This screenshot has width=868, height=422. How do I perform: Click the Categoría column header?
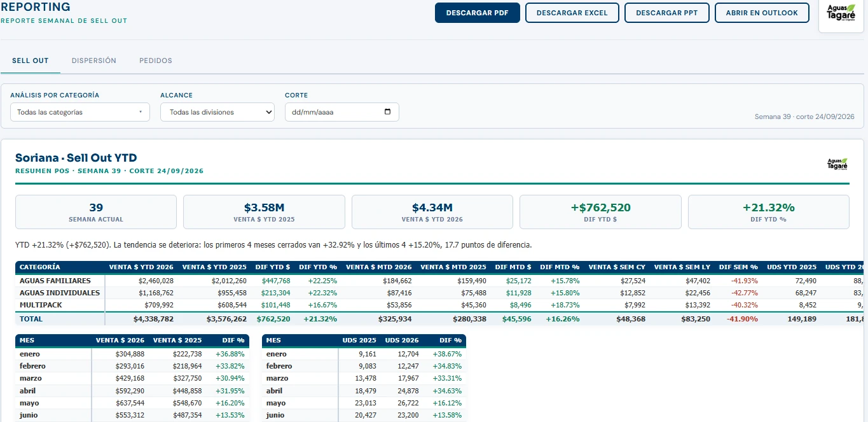(40, 267)
